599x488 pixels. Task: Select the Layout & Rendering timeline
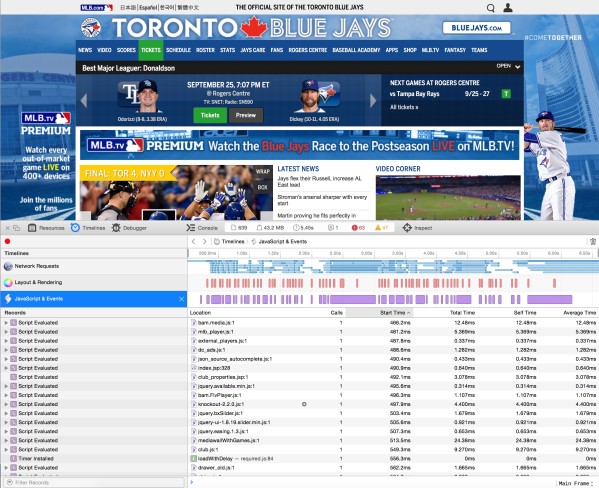tap(94, 283)
